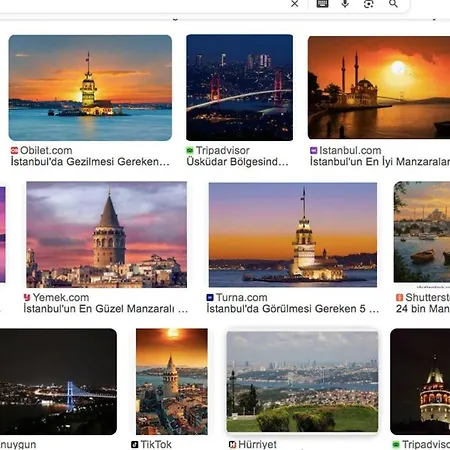The width and height of the screenshot is (450, 450).
Task: Click the Turna.com source link
Action: [241, 297]
